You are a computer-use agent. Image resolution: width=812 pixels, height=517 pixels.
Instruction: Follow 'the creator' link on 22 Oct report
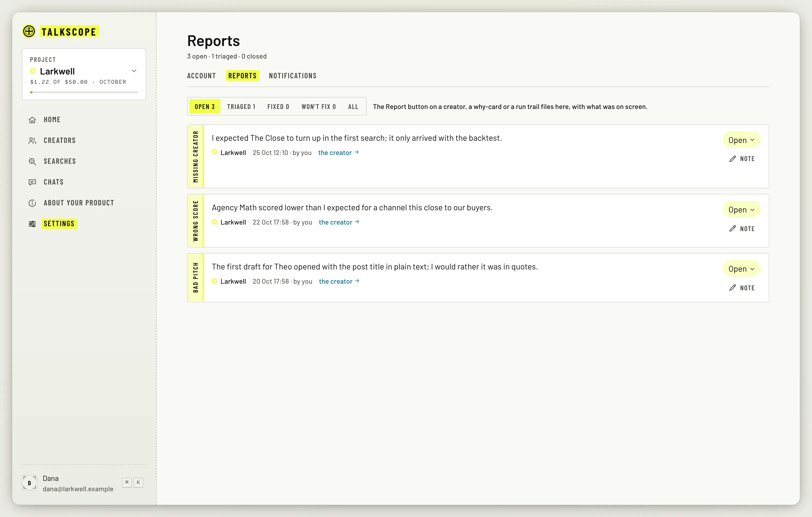(x=339, y=222)
